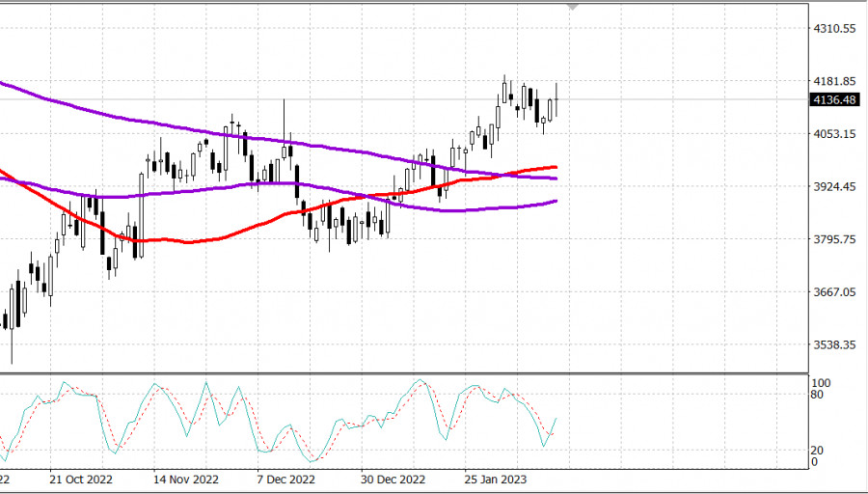Viewport: 868px width, 494px height.
Task: Select the 3667.05 price level label
Action: (x=835, y=292)
